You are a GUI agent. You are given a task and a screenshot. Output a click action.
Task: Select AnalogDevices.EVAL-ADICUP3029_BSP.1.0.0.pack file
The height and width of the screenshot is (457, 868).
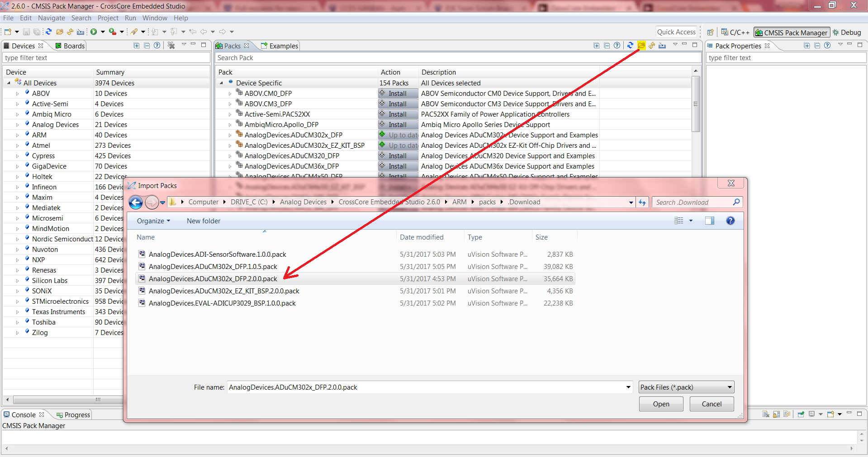tap(222, 303)
